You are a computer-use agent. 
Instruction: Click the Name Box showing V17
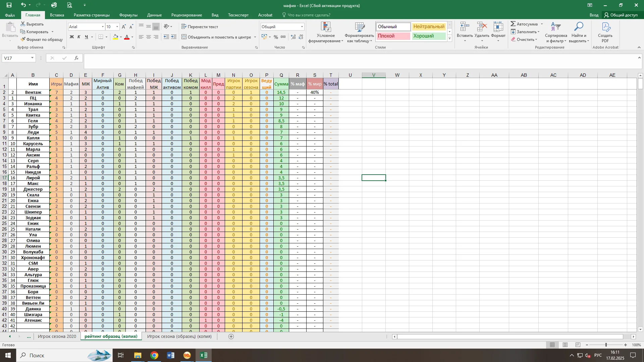click(16, 58)
